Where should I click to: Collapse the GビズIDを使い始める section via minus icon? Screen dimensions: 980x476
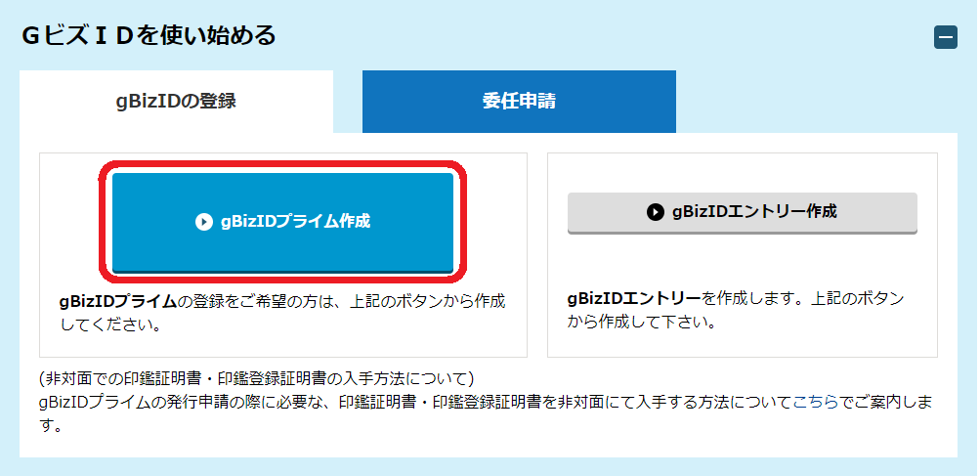click(x=946, y=38)
